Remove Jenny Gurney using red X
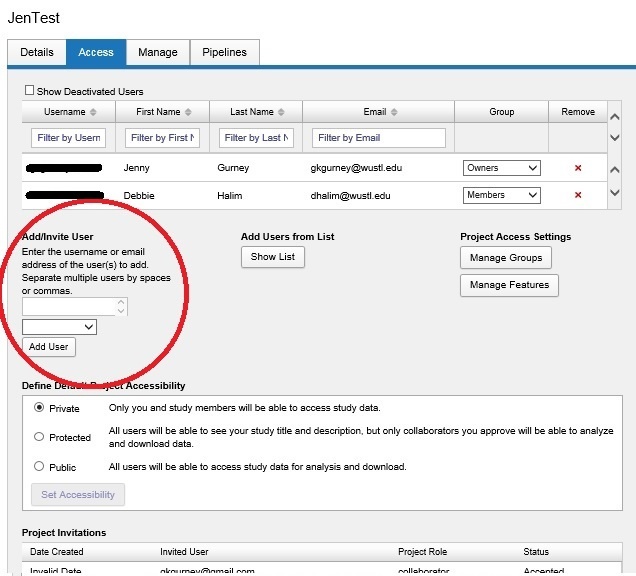 point(578,168)
